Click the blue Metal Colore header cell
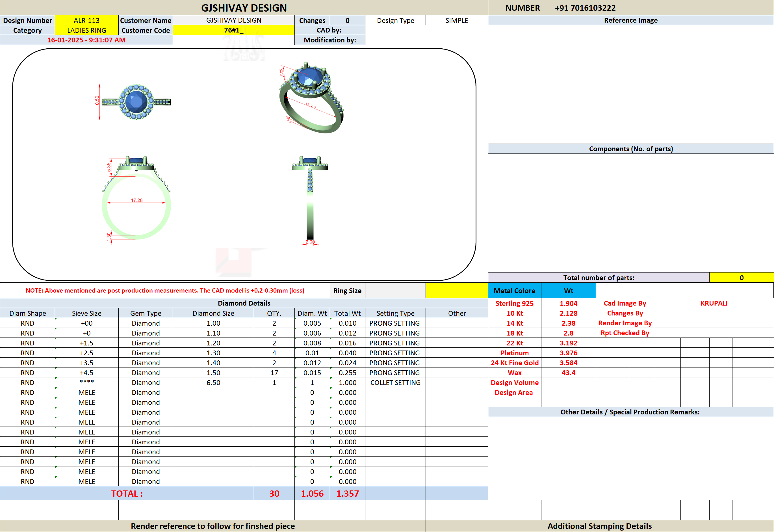The image size is (774, 532). coord(514,290)
